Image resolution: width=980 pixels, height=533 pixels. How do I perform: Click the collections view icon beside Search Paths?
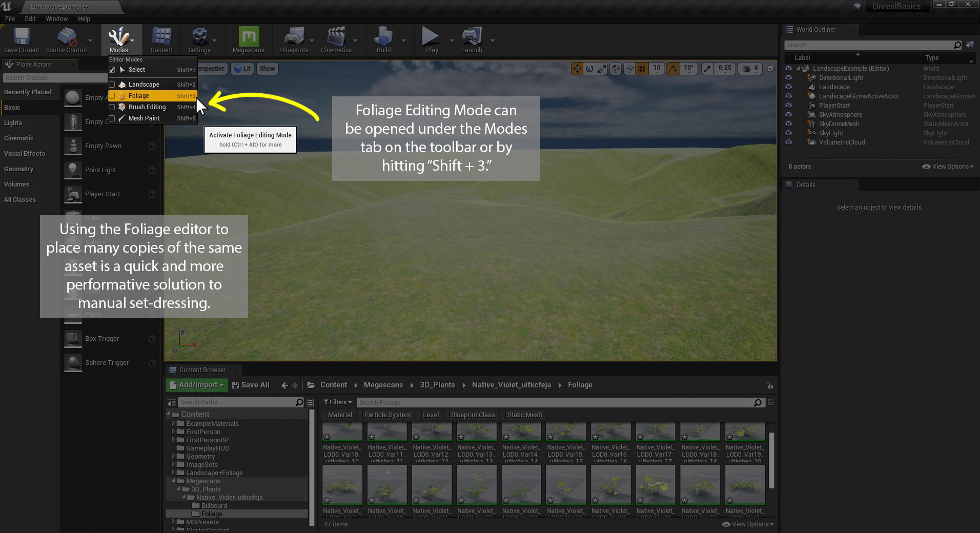point(310,402)
